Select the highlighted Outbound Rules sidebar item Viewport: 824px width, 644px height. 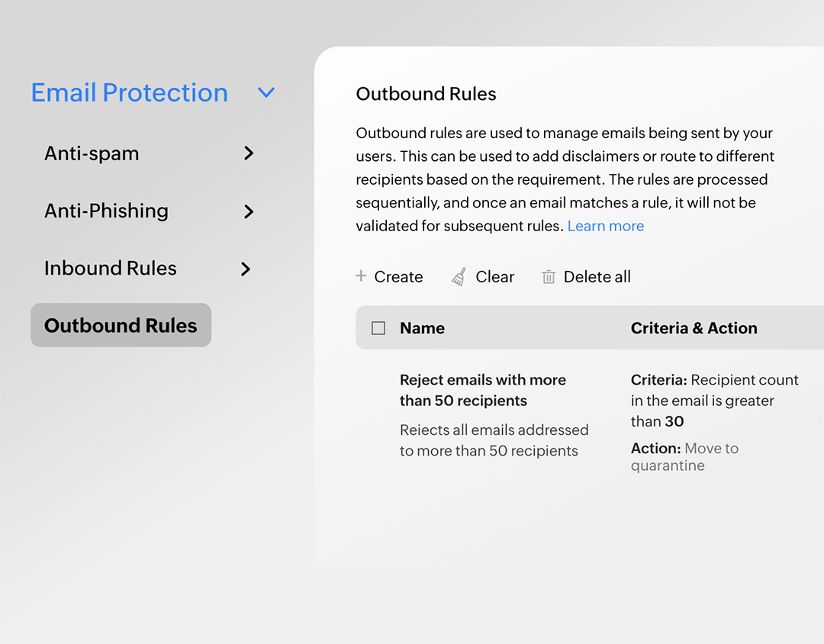(121, 326)
